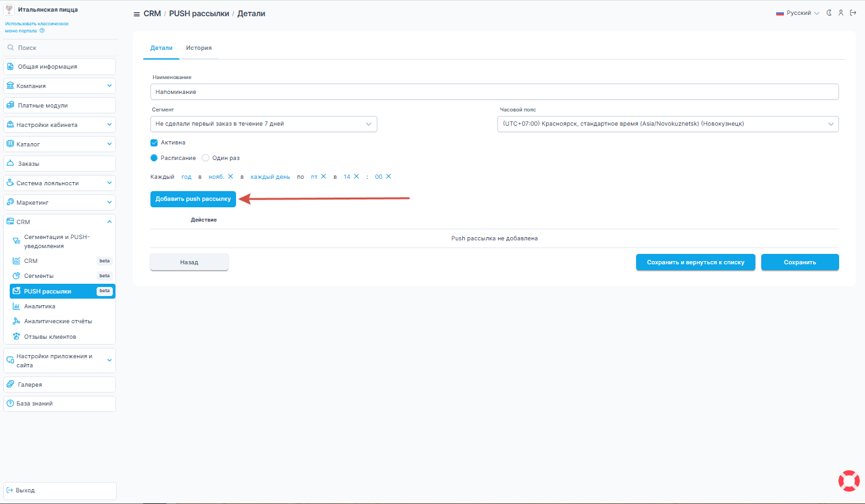The width and height of the screenshot is (865, 504).
Task: Click the Добавить push рассылку button
Action: (x=193, y=199)
